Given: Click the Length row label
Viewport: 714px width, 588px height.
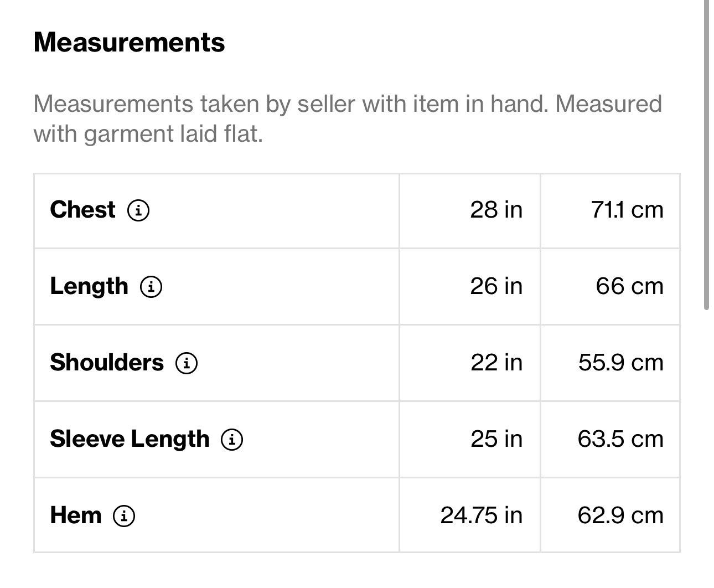Looking at the screenshot, I should click(89, 286).
